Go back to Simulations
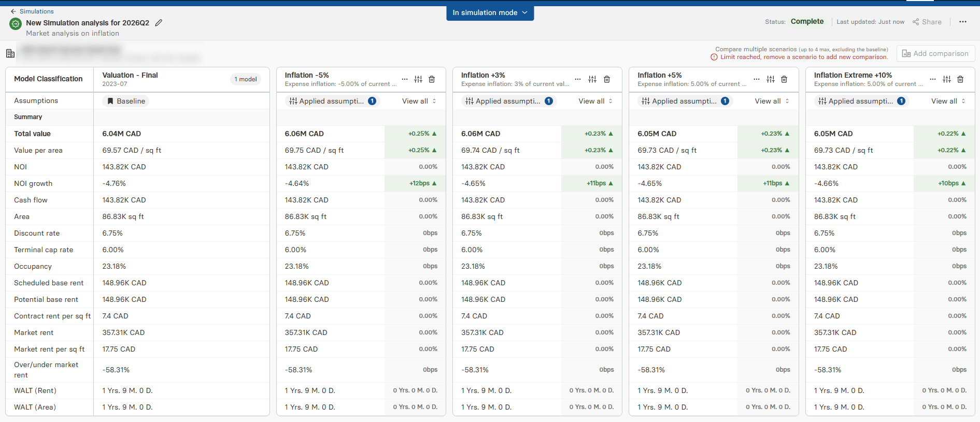Viewport: 980px width, 422px height. (x=32, y=11)
